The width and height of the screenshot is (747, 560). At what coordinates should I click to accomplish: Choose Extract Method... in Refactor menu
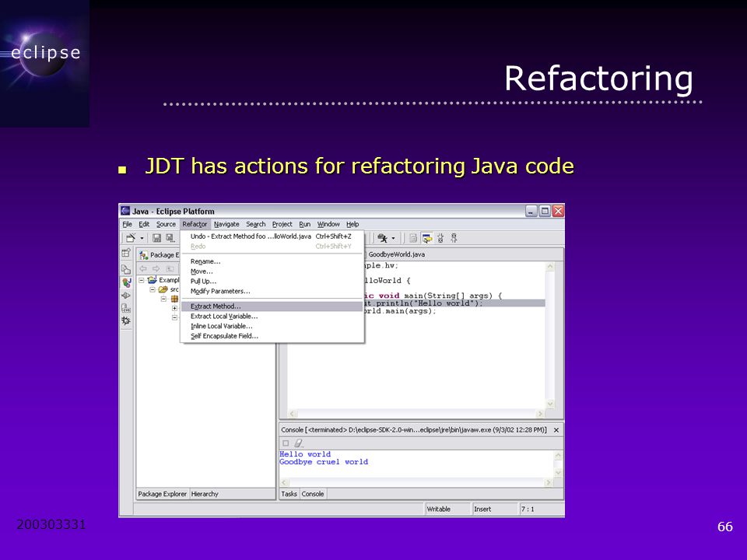point(272,306)
